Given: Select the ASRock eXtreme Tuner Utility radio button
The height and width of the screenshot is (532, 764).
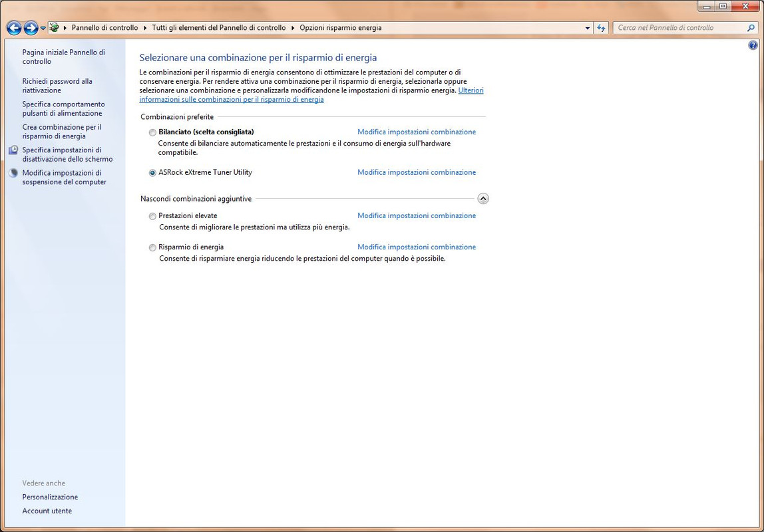Looking at the screenshot, I should (x=152, y=173).
